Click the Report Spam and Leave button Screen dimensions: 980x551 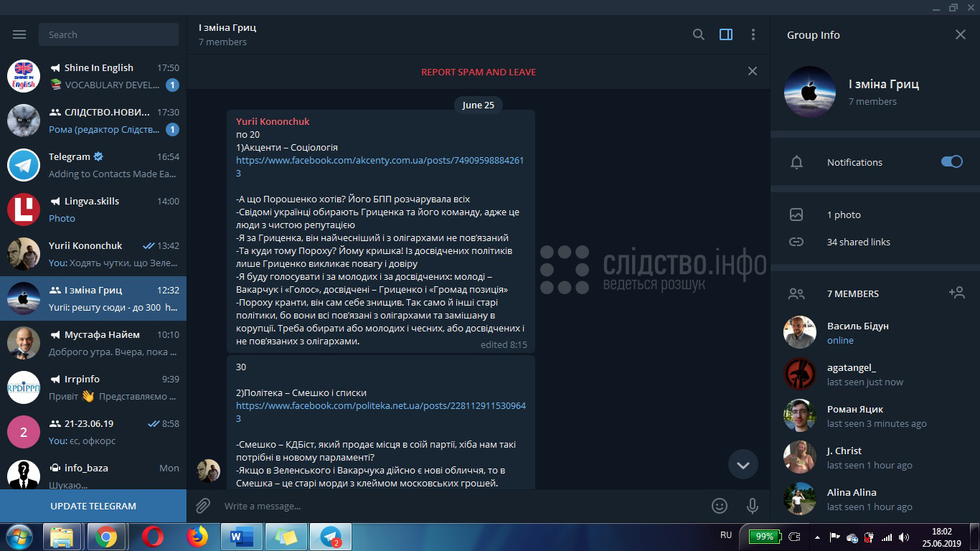point(479,72)
